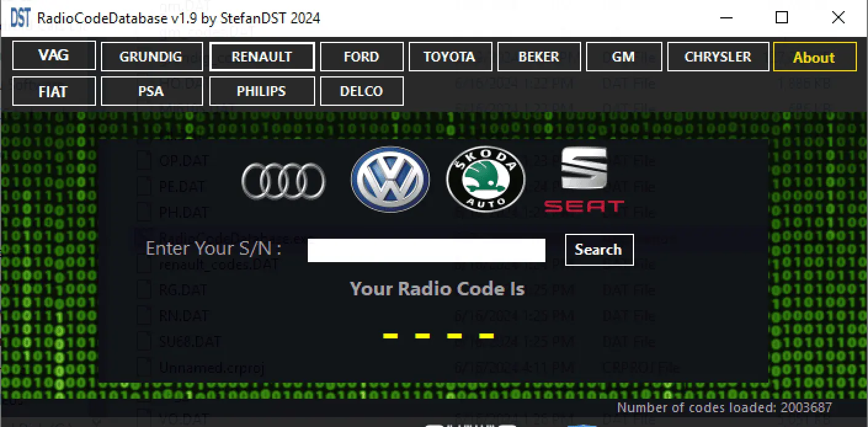Choose the TOYOTA brand
868x427 pixels.
(450, 57)
